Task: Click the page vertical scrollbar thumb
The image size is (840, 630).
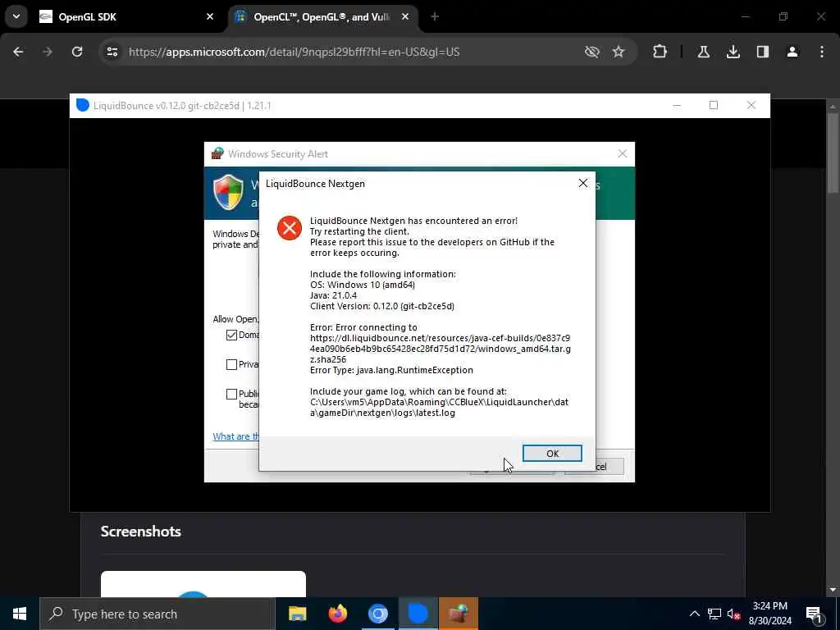Action: click(833, 153)
